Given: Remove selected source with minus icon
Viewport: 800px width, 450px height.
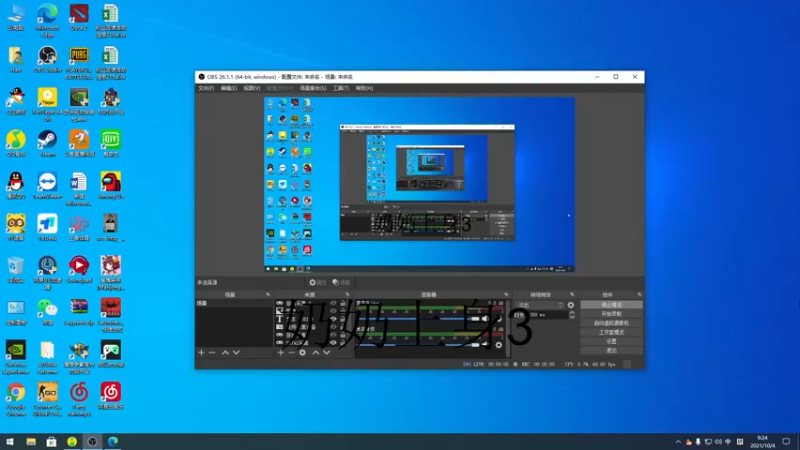Looking at the screenshot, I should pos(291,353).
